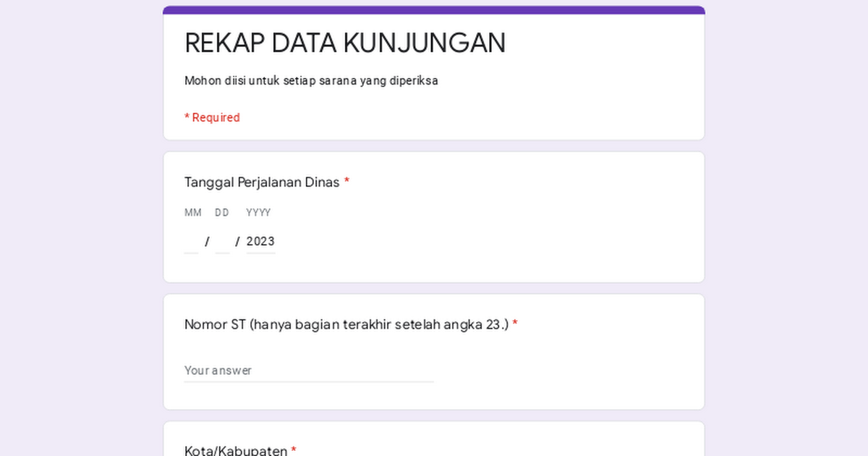Image resolution: width=868 pixels, height=456 pixels.
Task: Click the purple header bar of the form
Action: (x=434, y=8)
